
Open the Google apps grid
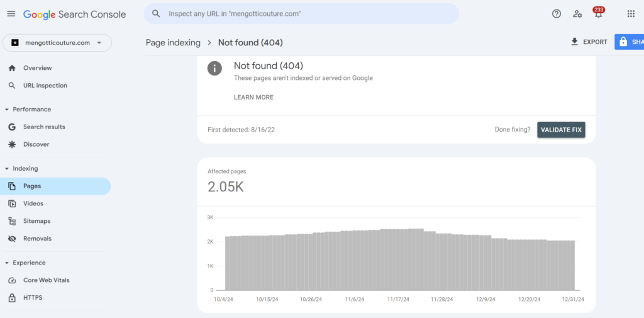click(631, 14)
